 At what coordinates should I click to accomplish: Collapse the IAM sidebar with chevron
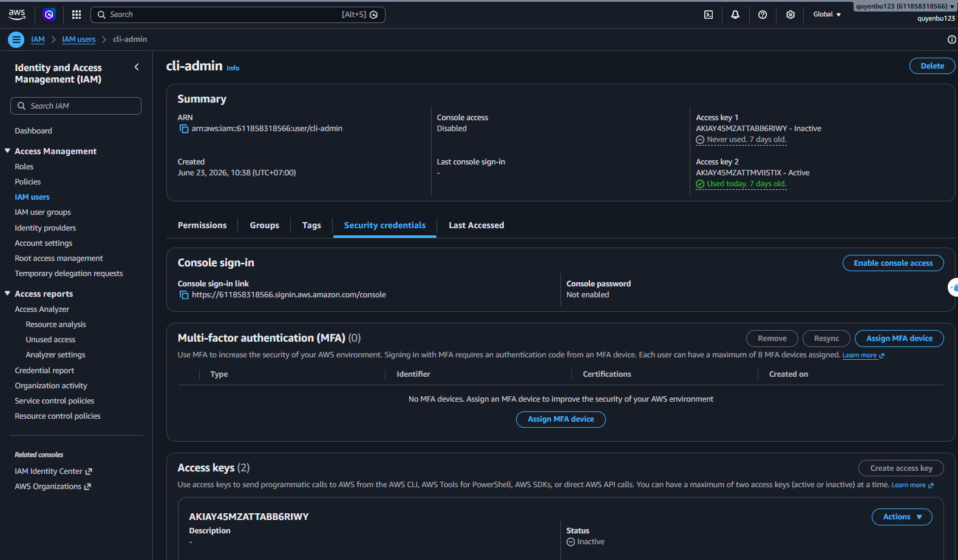pos(137,67)
